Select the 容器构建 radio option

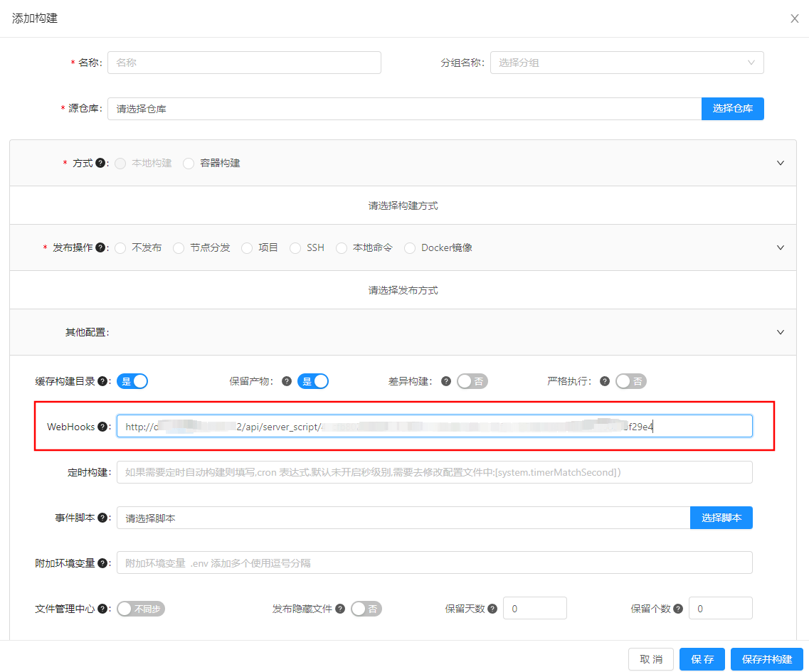click(189, 164)
